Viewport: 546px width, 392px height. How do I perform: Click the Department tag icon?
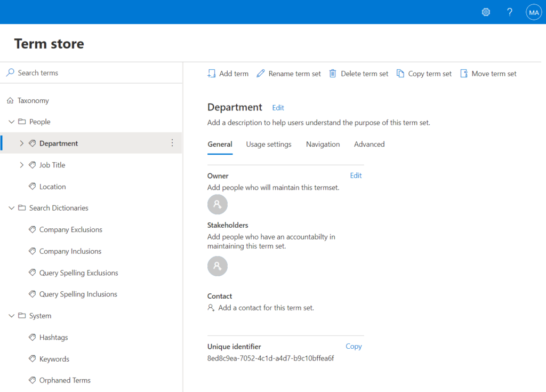(33, 143)
